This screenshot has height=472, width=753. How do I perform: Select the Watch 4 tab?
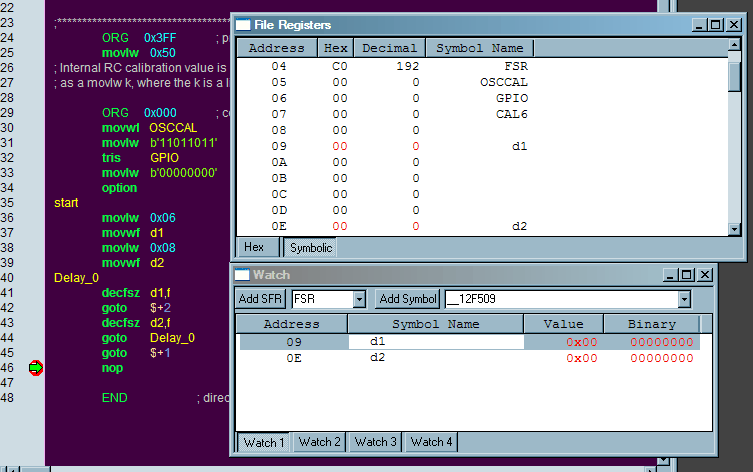point(431,442)
